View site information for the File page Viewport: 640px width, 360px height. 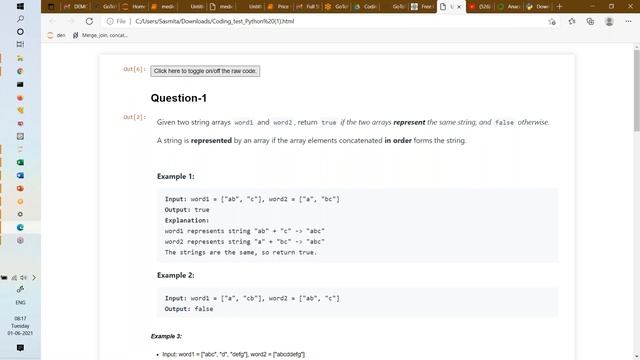(x=116, y=21)
